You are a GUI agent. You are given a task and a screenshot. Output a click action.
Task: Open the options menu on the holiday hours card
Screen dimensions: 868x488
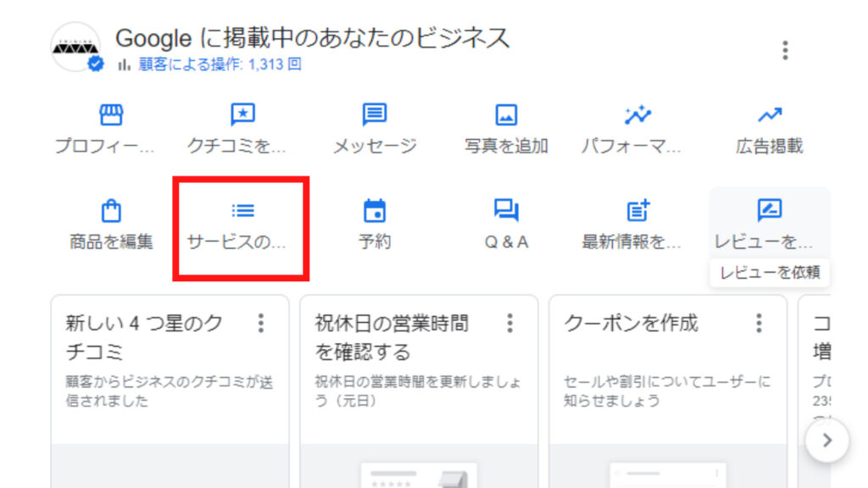pyautogui.click(x=509, y=323)
